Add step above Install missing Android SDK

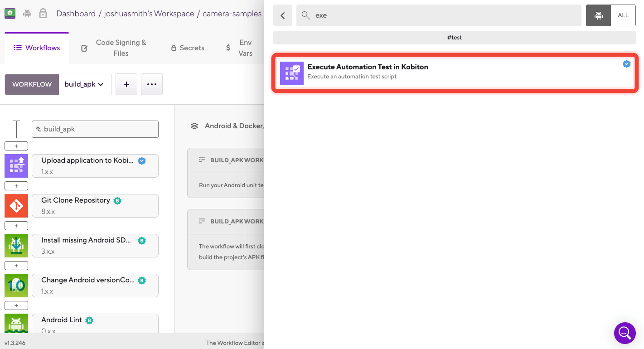[16, 226]
